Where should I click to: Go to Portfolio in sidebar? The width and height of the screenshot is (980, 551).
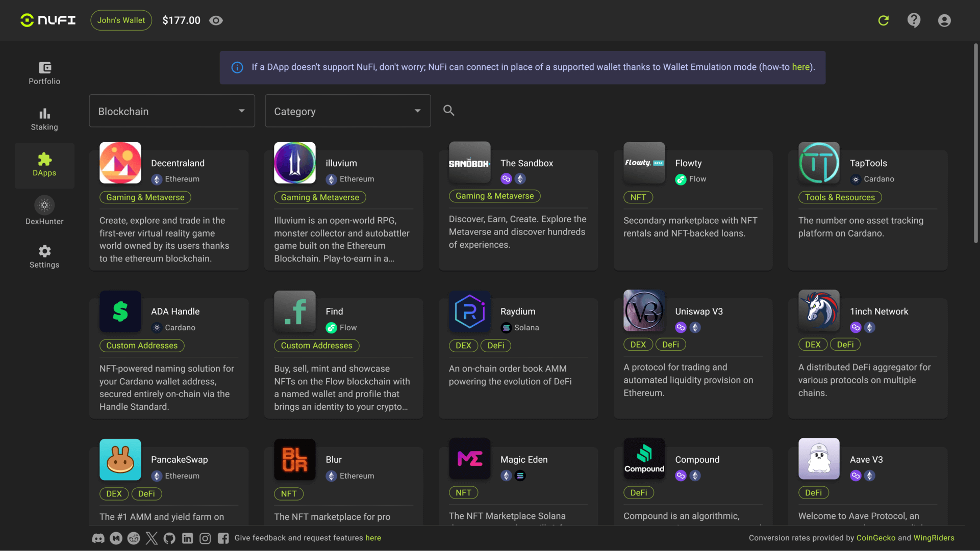coord(44,73)
